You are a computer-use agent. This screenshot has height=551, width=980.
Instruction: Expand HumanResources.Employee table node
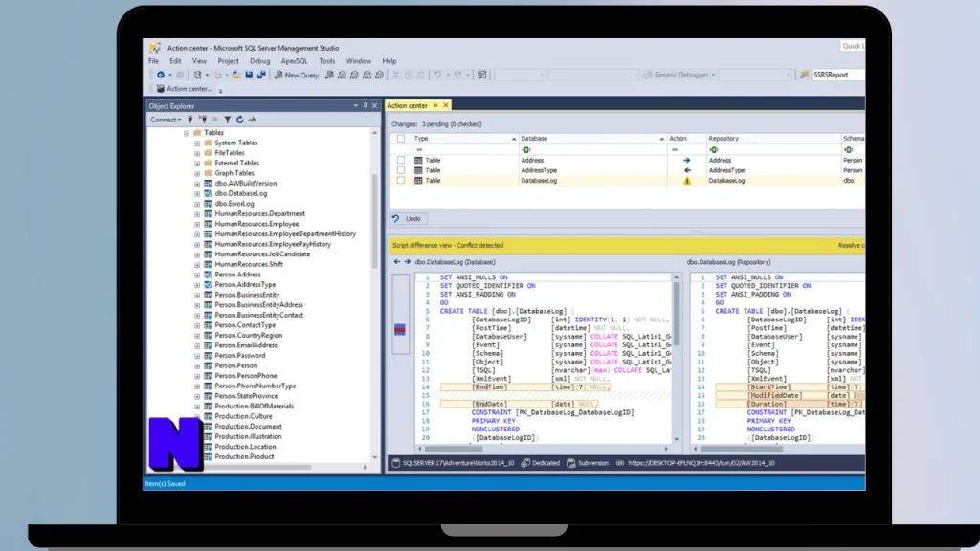197,224
